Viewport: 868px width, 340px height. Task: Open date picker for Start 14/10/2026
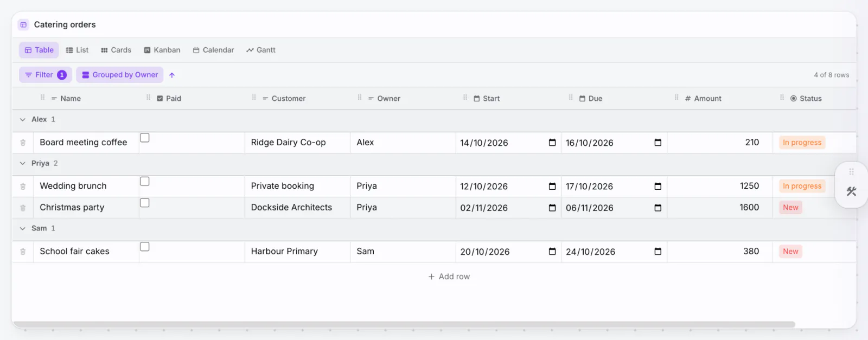point(552,143)
